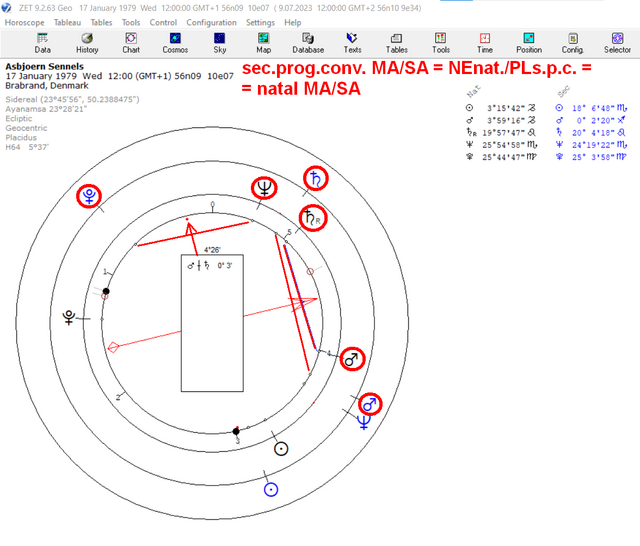Click the Placidus house system label
The width and height of the screenshot is (640, 546).
pos(21,138)
